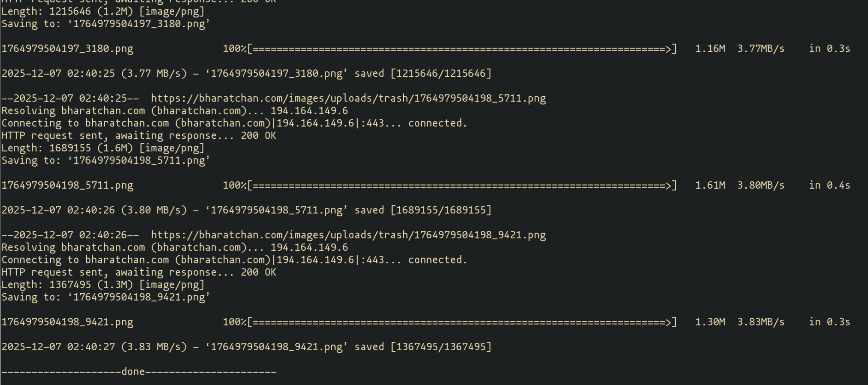Click the 'in 0.4s' duration text

tap(829, 185)
